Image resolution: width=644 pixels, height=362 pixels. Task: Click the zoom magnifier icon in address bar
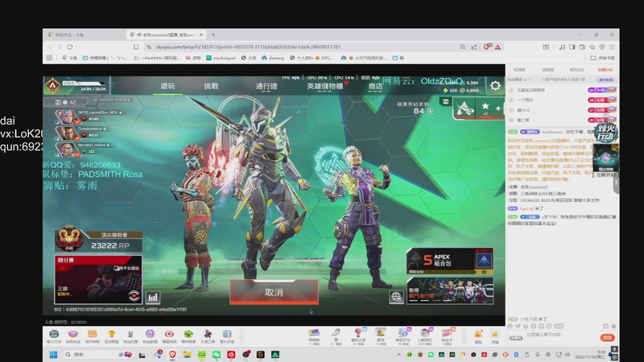[463, 47]
